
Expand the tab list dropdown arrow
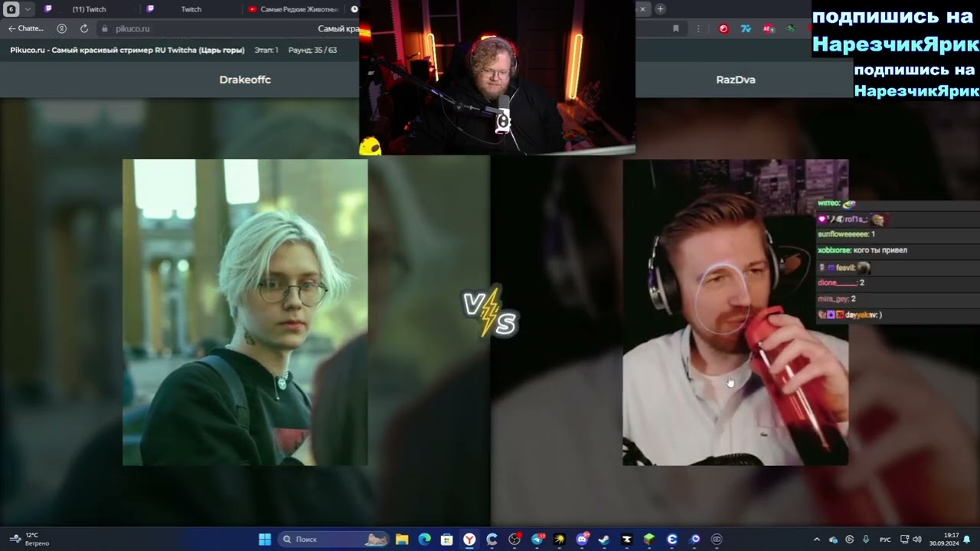28,9
